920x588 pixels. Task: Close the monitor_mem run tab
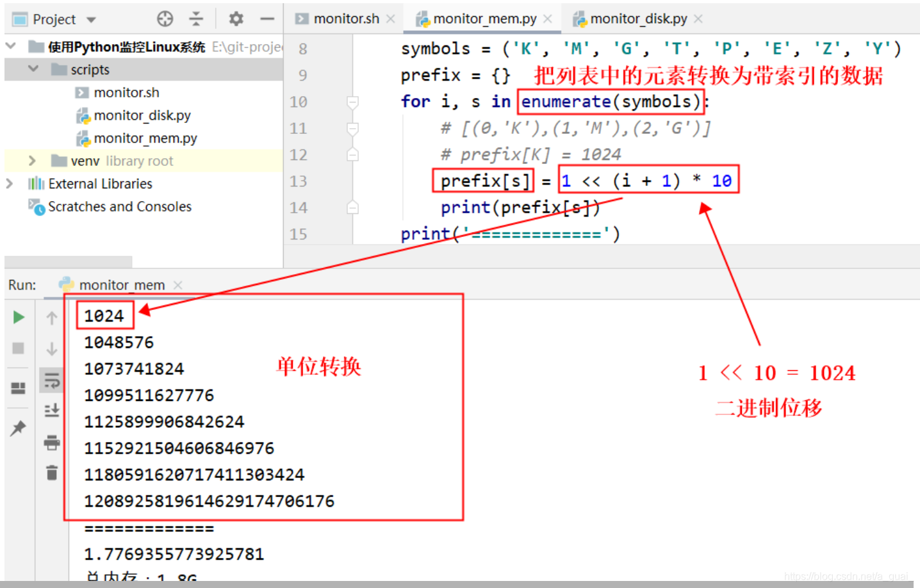coord(178,285)
